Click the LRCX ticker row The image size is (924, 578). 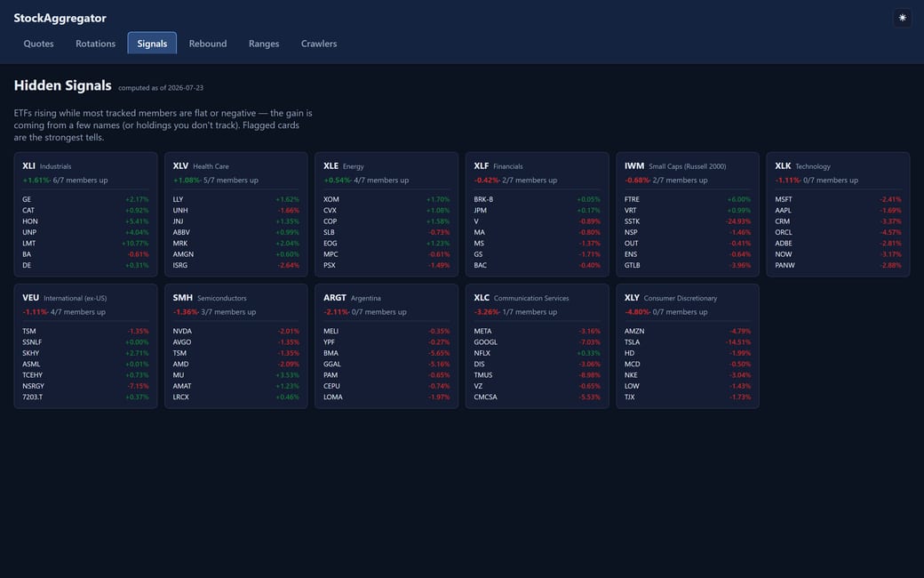coord(235,397)
